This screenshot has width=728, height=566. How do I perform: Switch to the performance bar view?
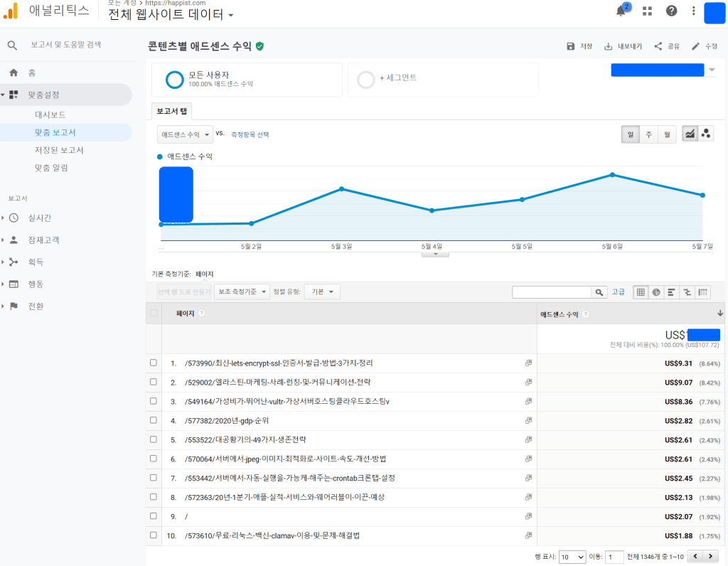click(671, 292)
